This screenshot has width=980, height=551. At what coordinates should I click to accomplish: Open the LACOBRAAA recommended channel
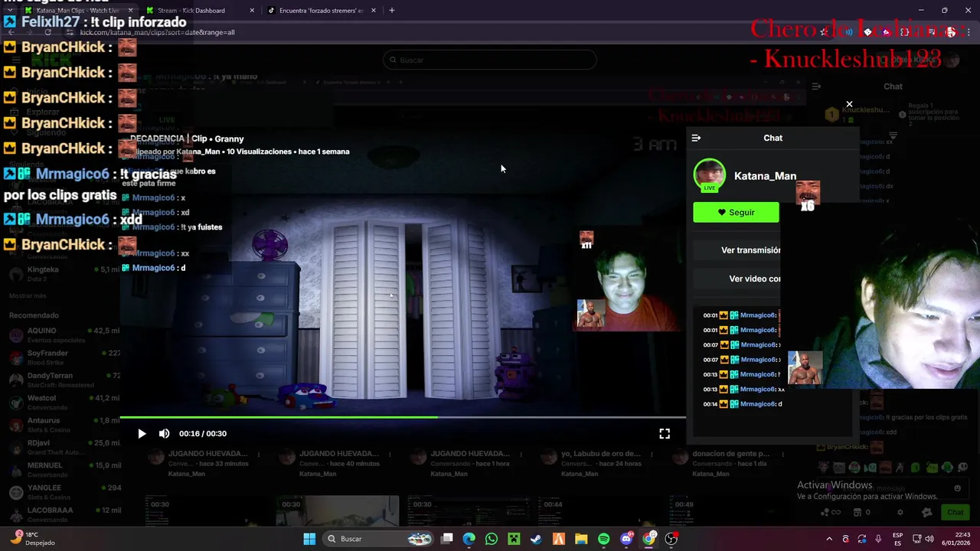click(x=64, y=514)
